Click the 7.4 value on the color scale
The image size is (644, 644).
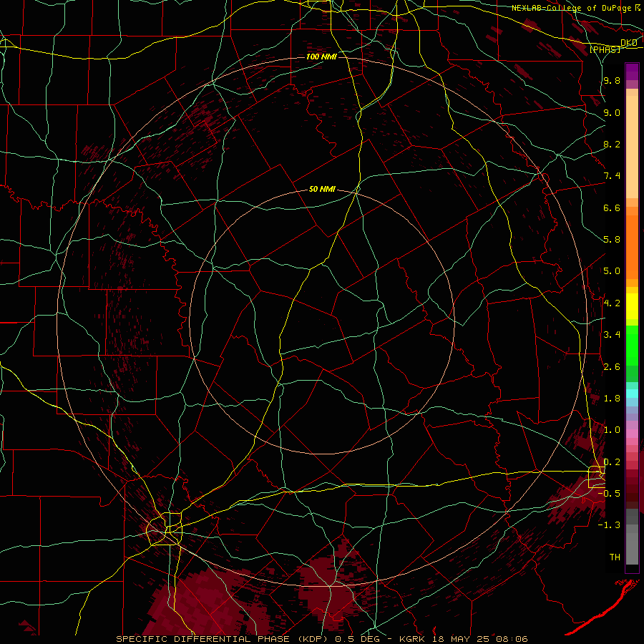(612, 176)
